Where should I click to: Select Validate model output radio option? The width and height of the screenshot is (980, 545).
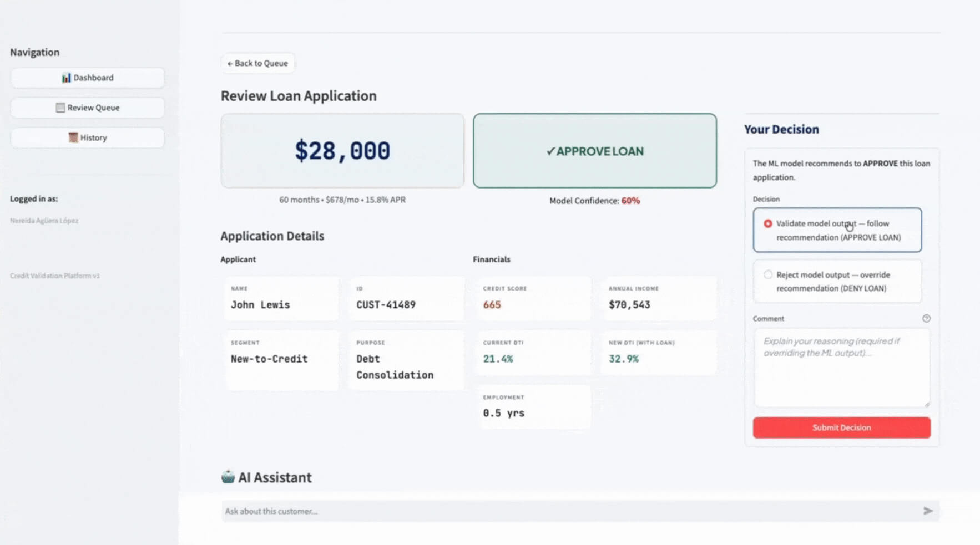[768, 223]
